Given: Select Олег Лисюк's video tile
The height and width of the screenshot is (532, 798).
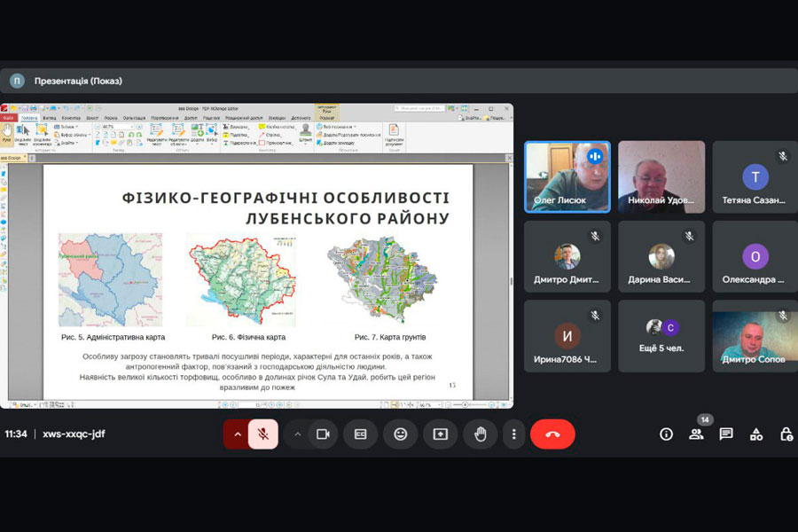Looking at the screenshot, I should [567, 176].
